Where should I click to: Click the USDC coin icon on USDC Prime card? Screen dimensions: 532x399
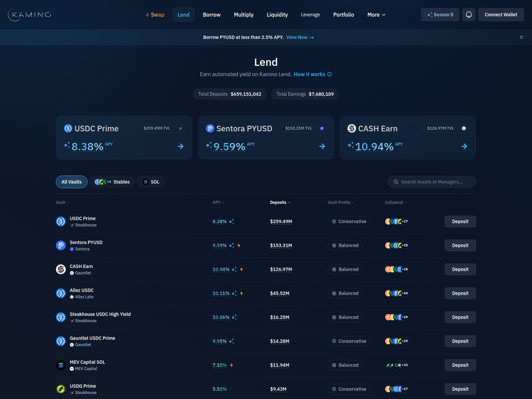click(68, 128)
